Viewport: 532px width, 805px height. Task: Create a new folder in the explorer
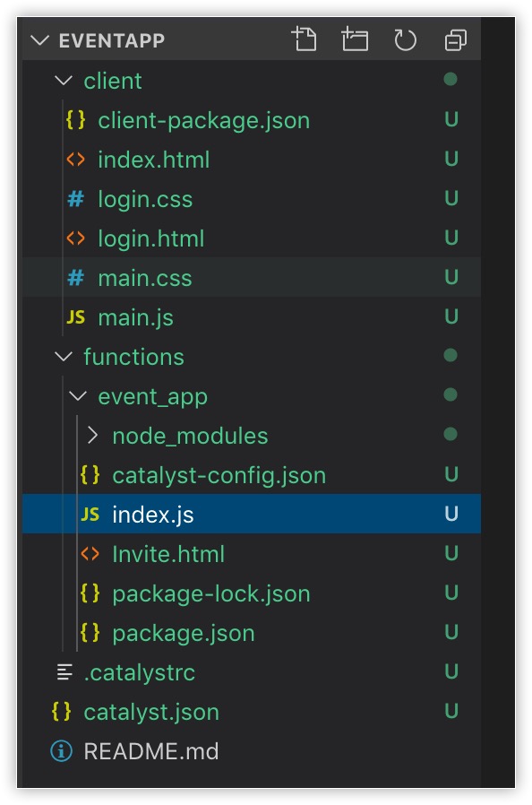point(355,39)
